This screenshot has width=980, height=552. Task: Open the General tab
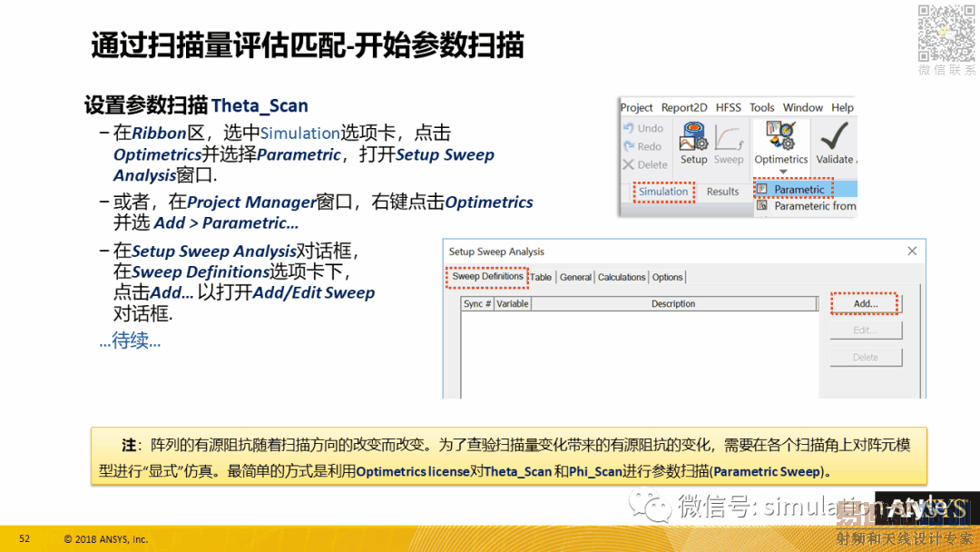[575, 277]
